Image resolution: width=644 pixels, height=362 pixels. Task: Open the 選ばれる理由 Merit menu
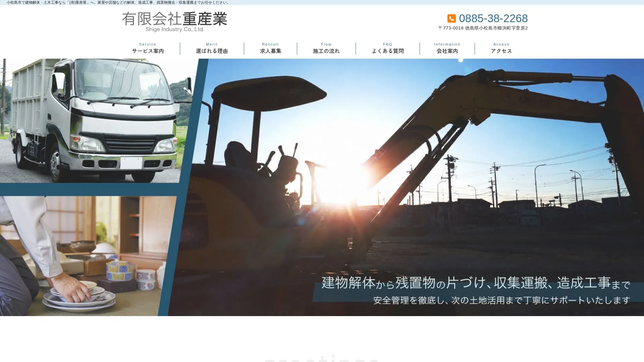212,48
